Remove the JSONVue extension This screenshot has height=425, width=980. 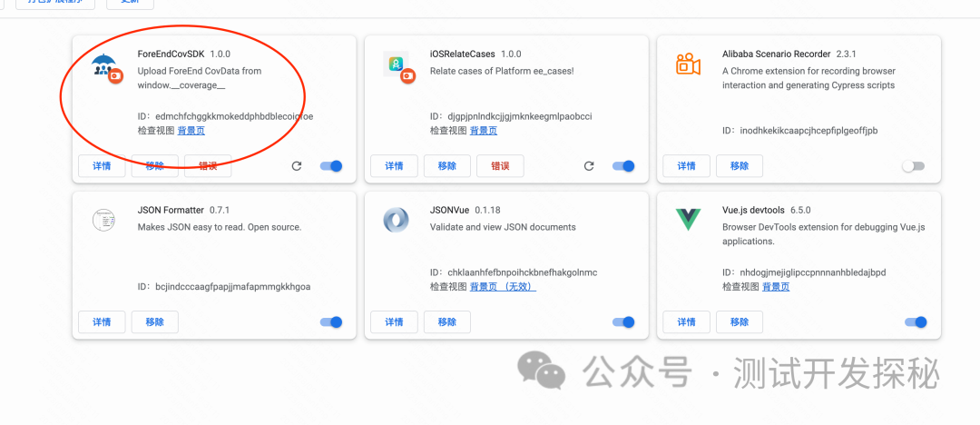[447, 321]
